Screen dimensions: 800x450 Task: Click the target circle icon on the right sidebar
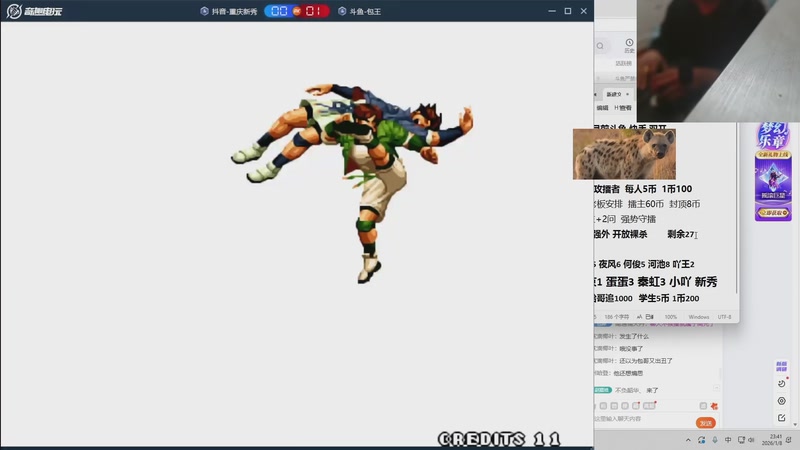(x=782, y=401)
